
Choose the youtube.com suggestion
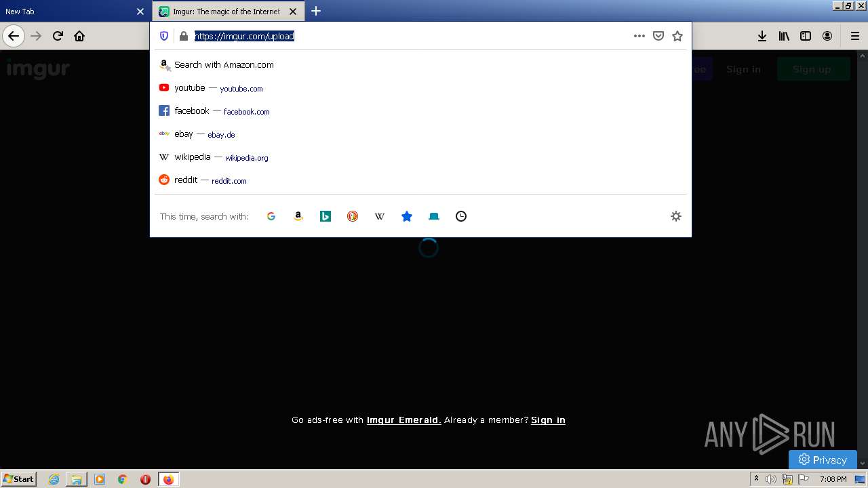click(x=420, y=88)
